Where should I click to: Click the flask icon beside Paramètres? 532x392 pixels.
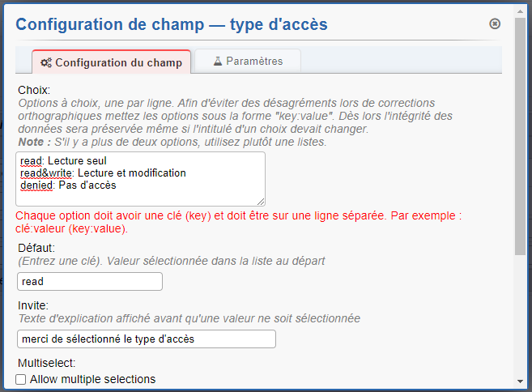coord(218,61)
